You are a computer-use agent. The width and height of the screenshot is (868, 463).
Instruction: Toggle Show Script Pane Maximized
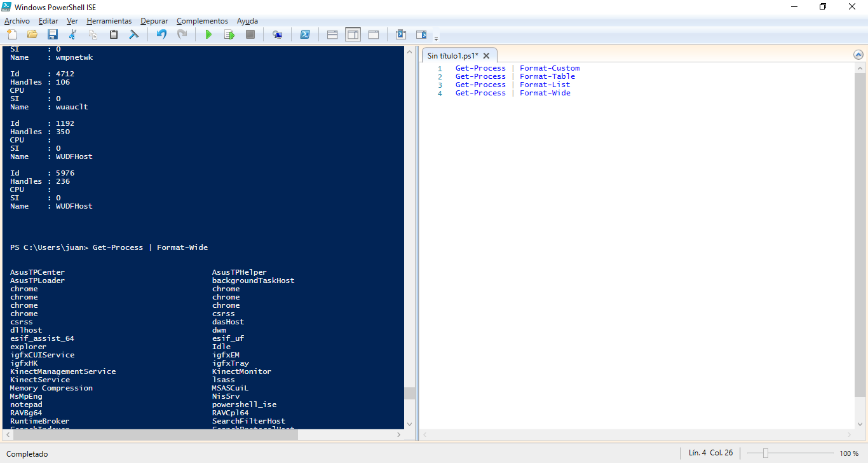[x=374, y=34]
